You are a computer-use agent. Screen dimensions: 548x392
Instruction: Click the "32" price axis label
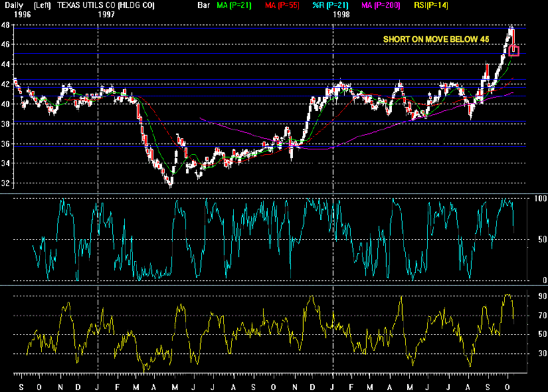(5, 183)
